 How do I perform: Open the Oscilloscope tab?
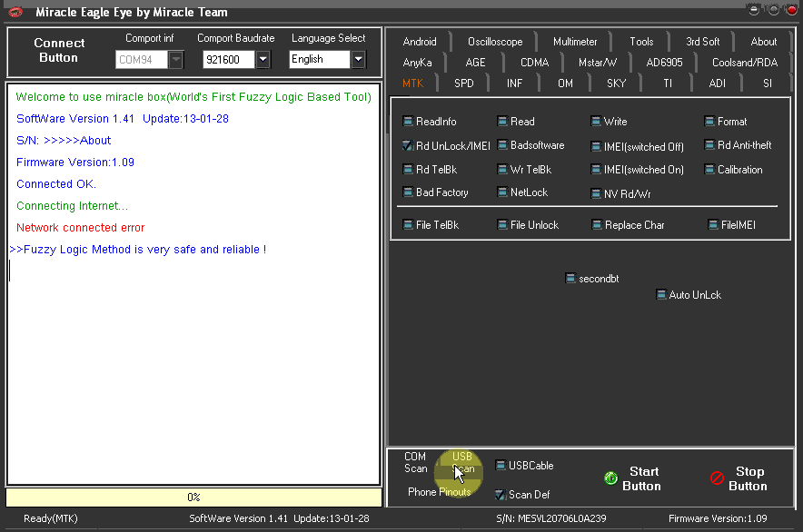pyautogui.click(x=495, y=42)
